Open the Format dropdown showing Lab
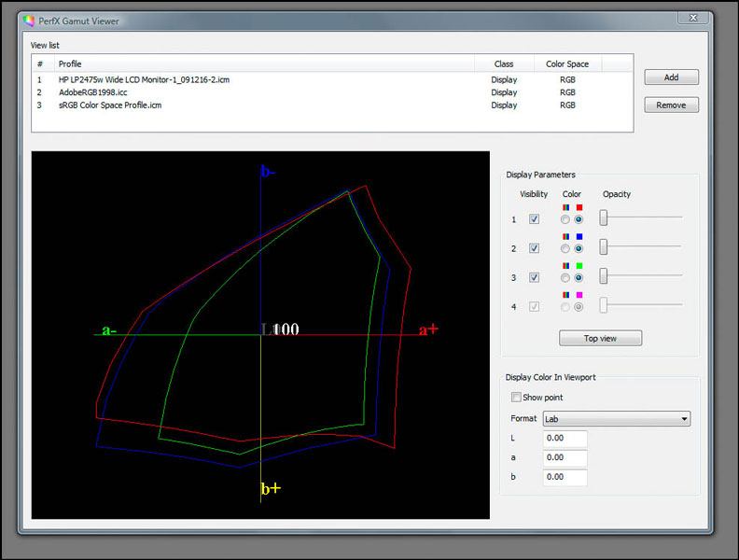 tap(617, 419)
